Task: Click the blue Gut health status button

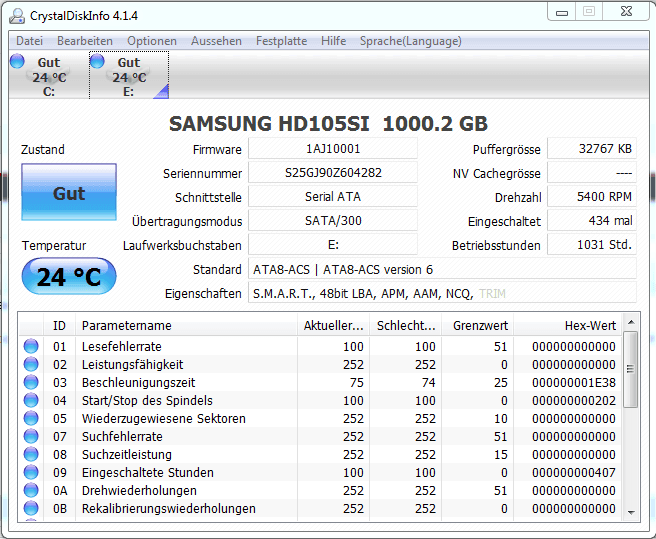Action: click(68, 193)
